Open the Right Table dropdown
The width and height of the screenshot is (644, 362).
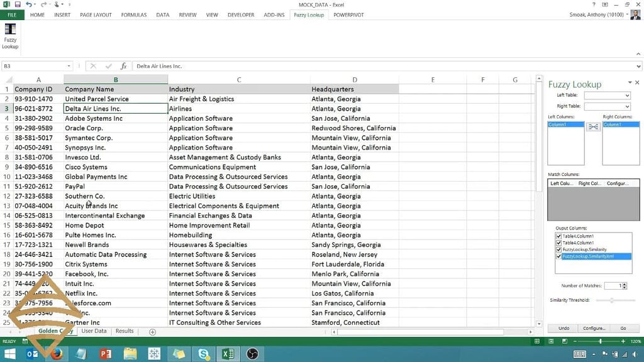coord(627,107)
